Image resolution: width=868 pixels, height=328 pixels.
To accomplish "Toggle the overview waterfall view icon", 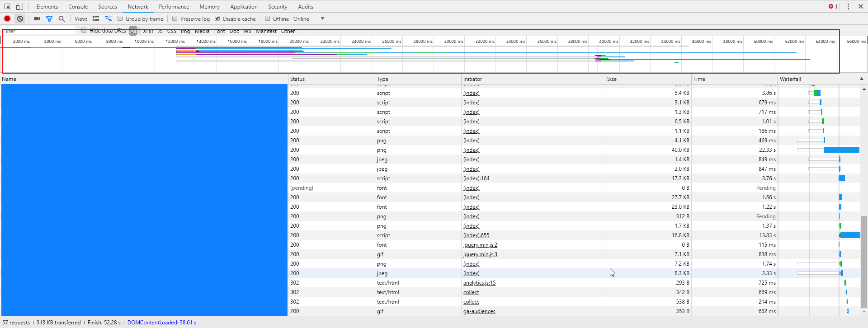I will coord(108,19).
